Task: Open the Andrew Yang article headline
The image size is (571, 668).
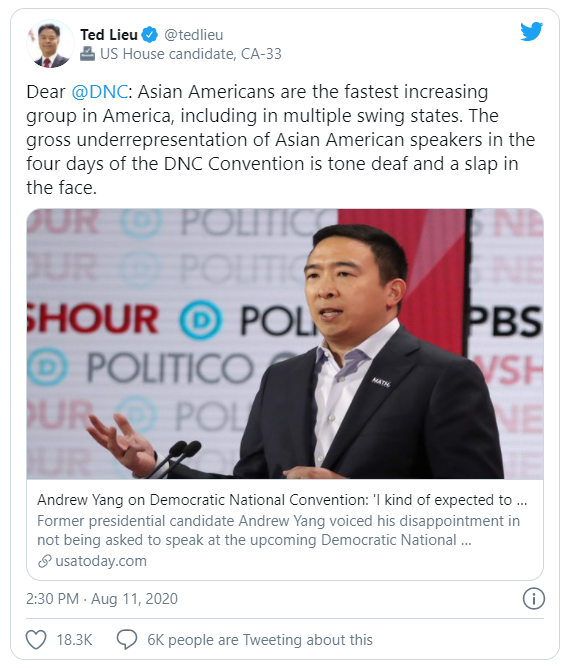Action: click(282, 500)
